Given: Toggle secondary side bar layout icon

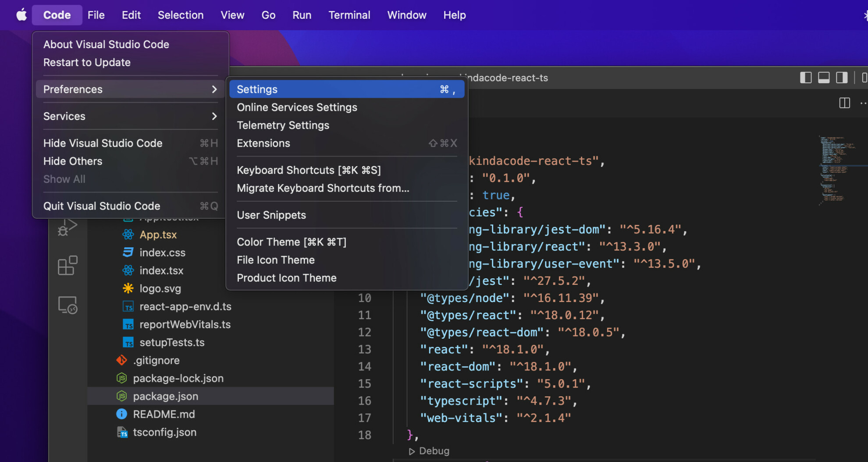Looking at the screenshot, I should [842, 78].
